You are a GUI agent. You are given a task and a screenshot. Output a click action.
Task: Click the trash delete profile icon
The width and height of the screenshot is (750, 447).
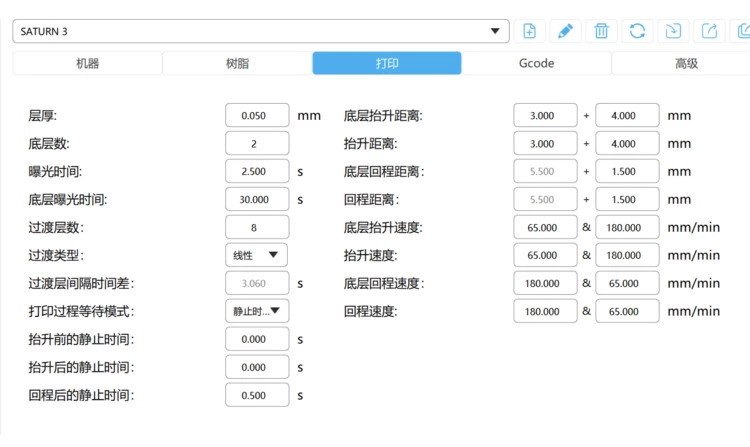coord(602,31)
